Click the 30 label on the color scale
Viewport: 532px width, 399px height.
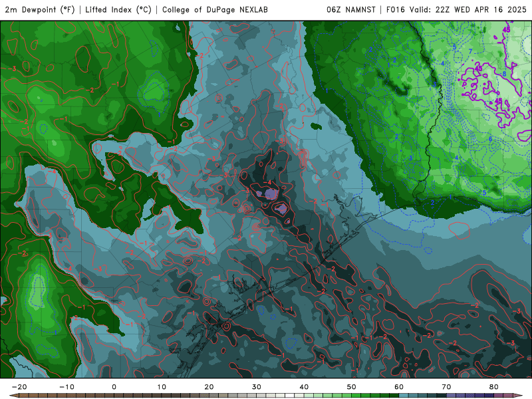tap(257, 387)
